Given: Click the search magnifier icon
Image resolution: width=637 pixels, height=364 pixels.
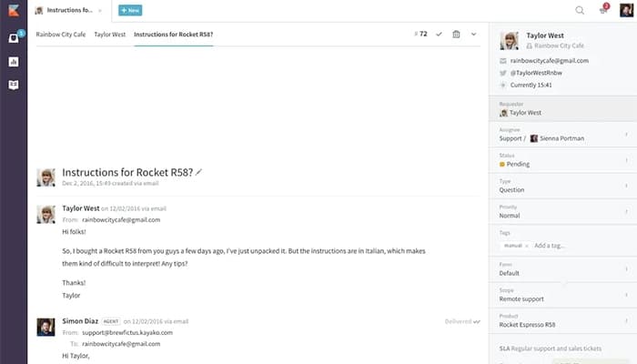Looking at the screenshot, I should (580, 11).
